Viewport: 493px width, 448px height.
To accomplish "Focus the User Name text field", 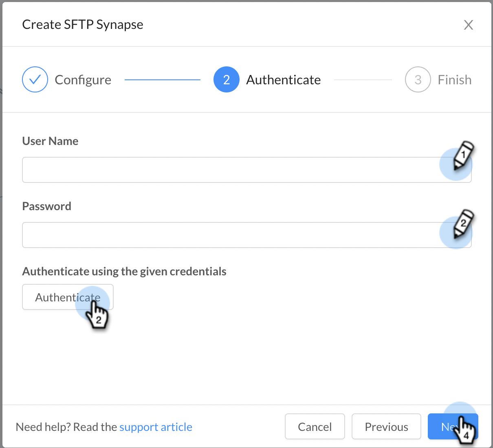I will (x=247, y=170).
